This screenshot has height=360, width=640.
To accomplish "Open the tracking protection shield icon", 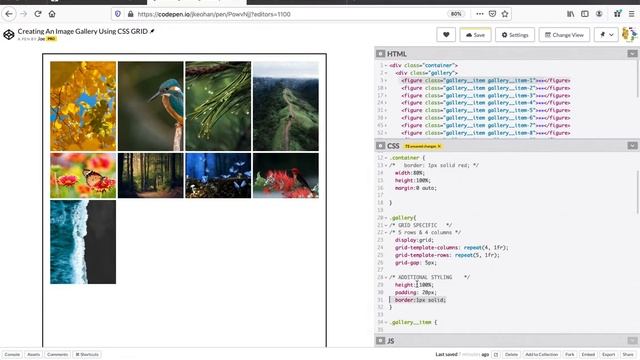I will coord(118,14).
